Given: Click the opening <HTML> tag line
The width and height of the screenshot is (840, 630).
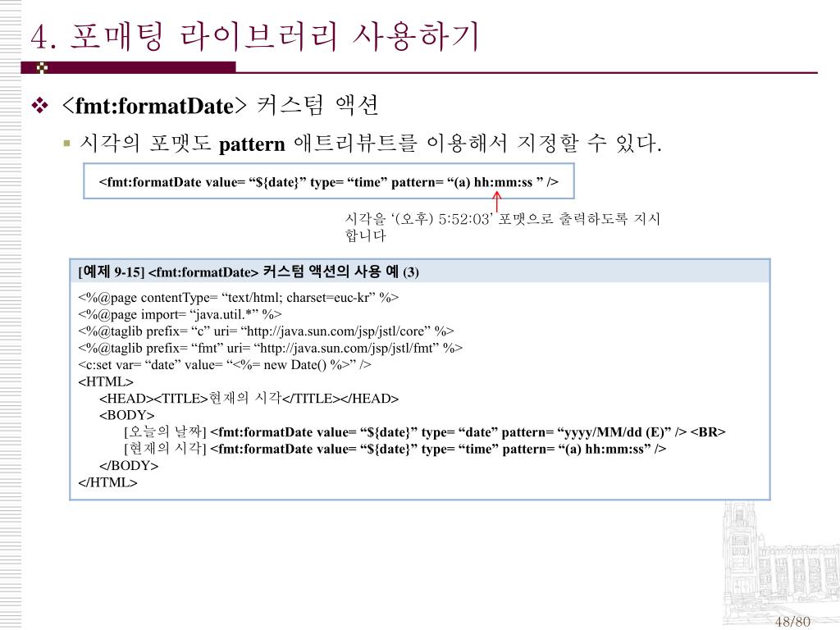Looking at the screenshot, I should [x=106, y=382].
